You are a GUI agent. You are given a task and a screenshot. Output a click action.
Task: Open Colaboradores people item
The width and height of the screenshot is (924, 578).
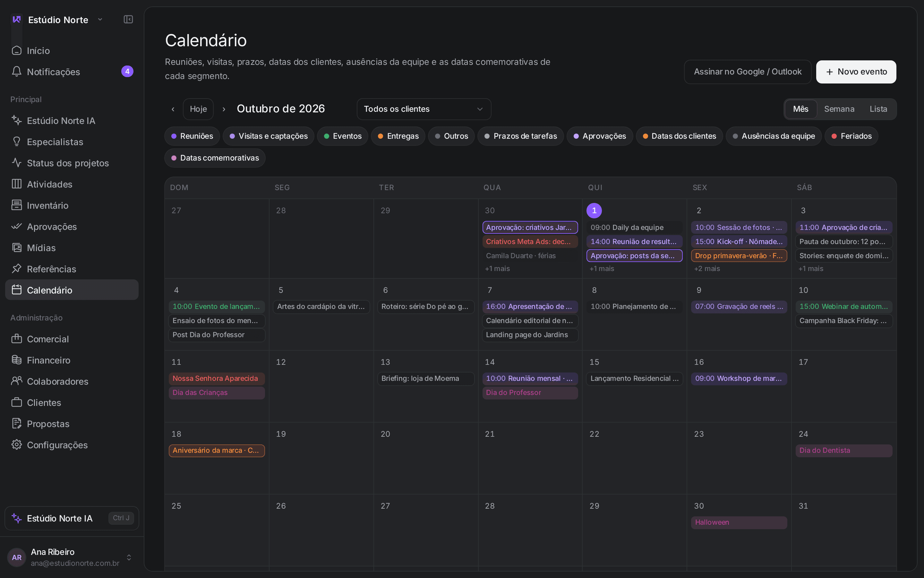click(72, 381)
